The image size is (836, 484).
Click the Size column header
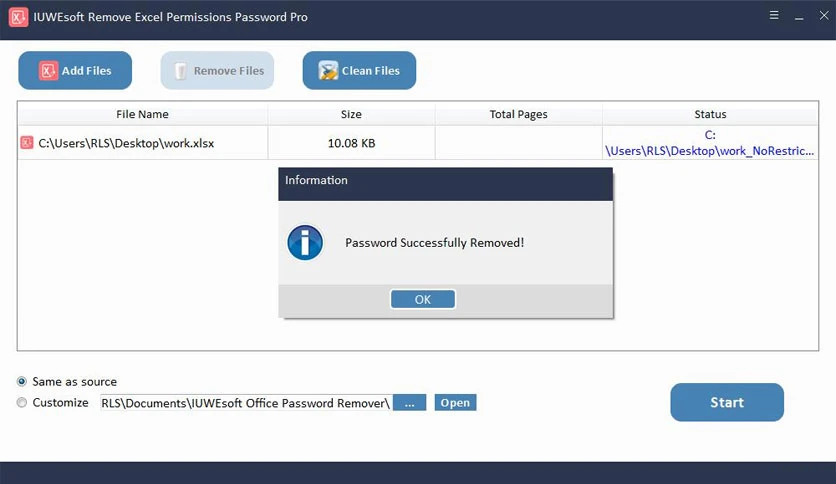[x=351, y=114]
